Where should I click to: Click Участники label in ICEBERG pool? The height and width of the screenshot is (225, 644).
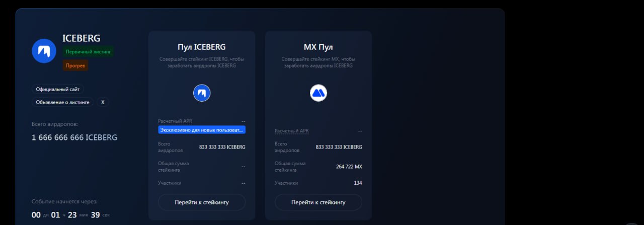[170, 183]
